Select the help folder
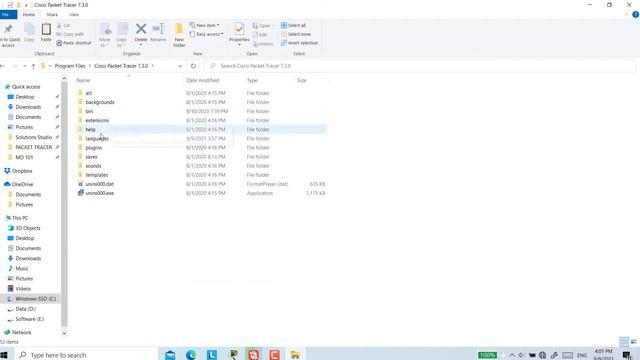 (90, 129)
